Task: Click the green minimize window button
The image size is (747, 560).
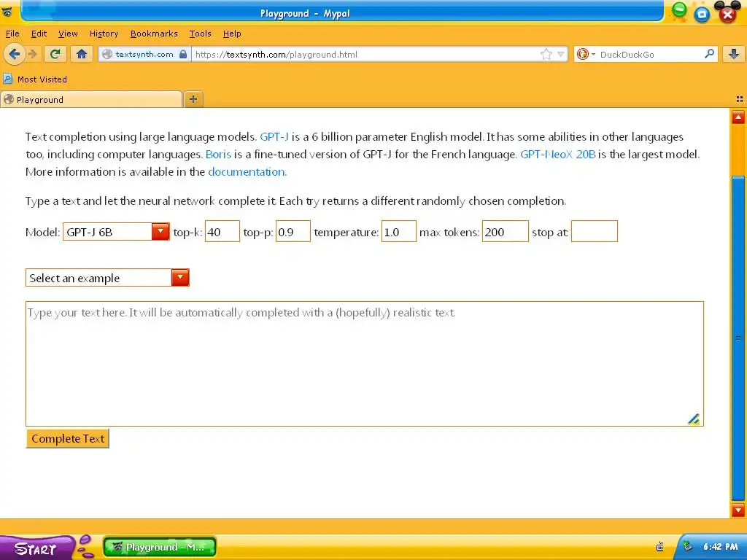Action: pyautogui.click(x=679, y=9)
